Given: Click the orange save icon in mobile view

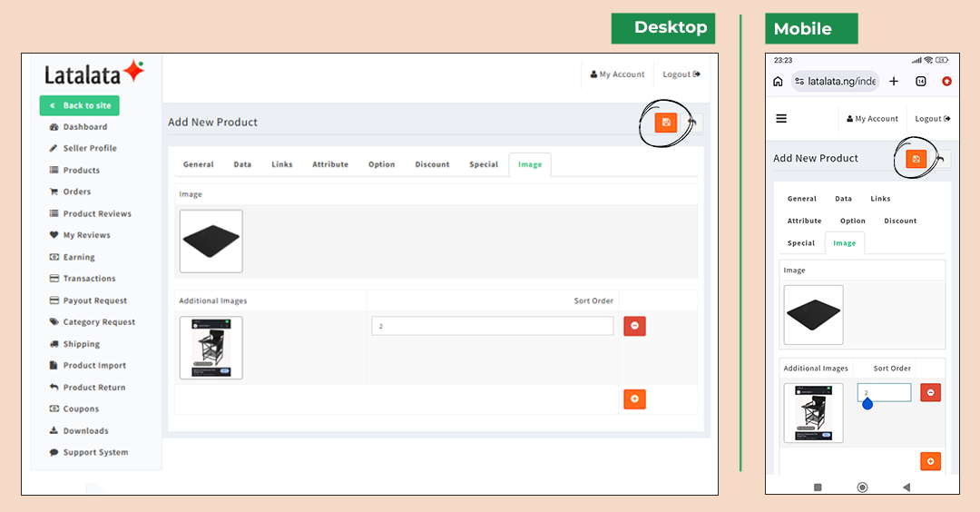Looking at the screenshot, I should coord(916,159).
